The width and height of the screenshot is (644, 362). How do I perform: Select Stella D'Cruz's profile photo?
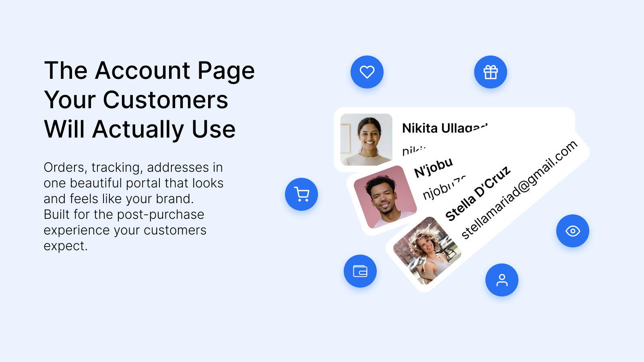click(x=427, y=251)
